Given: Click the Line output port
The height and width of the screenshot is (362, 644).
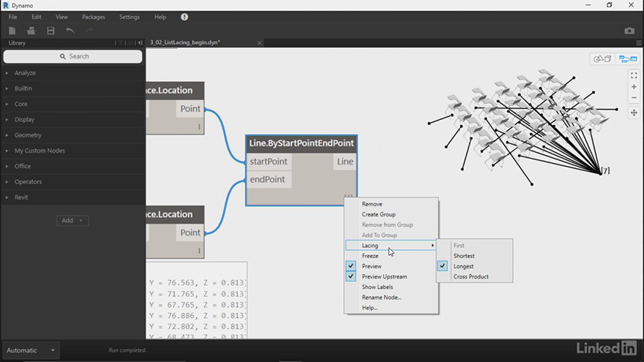Looking at the screenshot, I should point(345,162).
